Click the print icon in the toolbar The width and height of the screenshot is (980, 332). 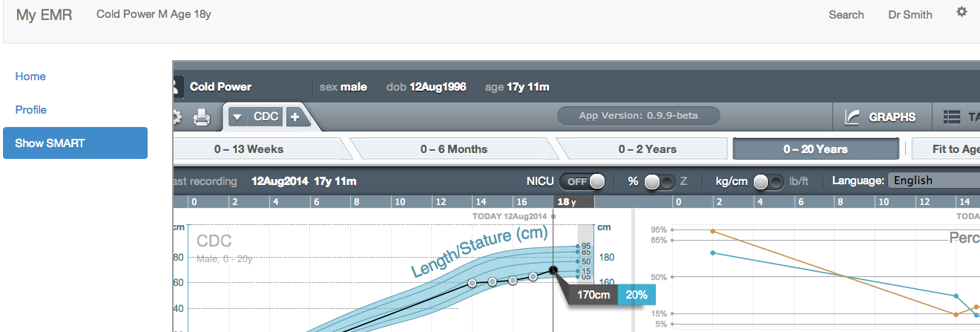point(202,117)
